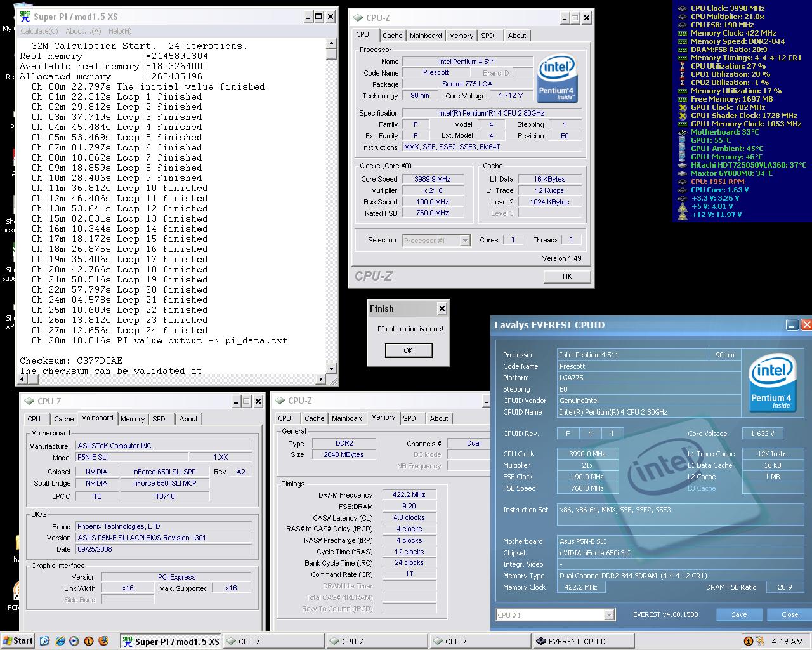Screen dimensions: 812x650
Task: Click the Checksum C377D0AE line in Super PI
Action: [70, 361]
